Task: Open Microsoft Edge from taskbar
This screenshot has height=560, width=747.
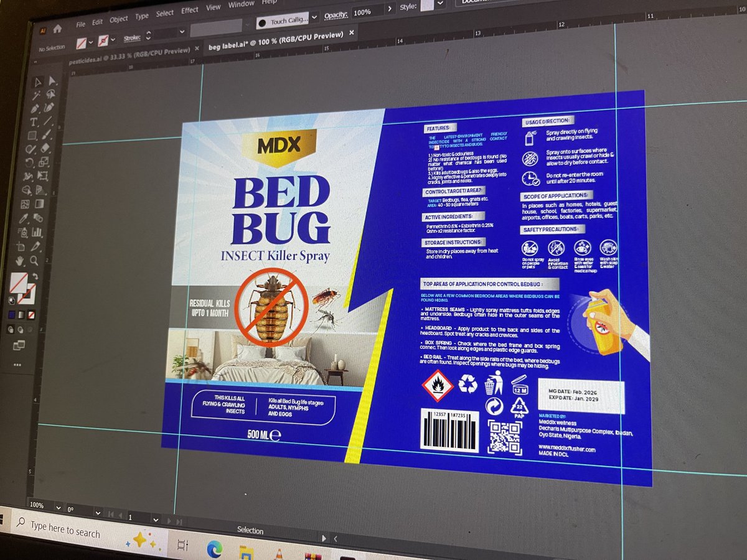Action: coord(215,549)
